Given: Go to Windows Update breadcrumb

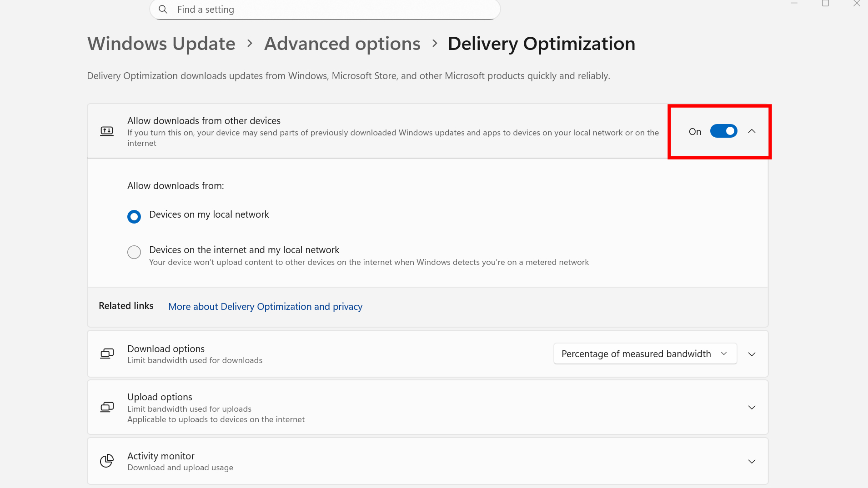Looking at the screenshot, I should (x=161, y=44).
